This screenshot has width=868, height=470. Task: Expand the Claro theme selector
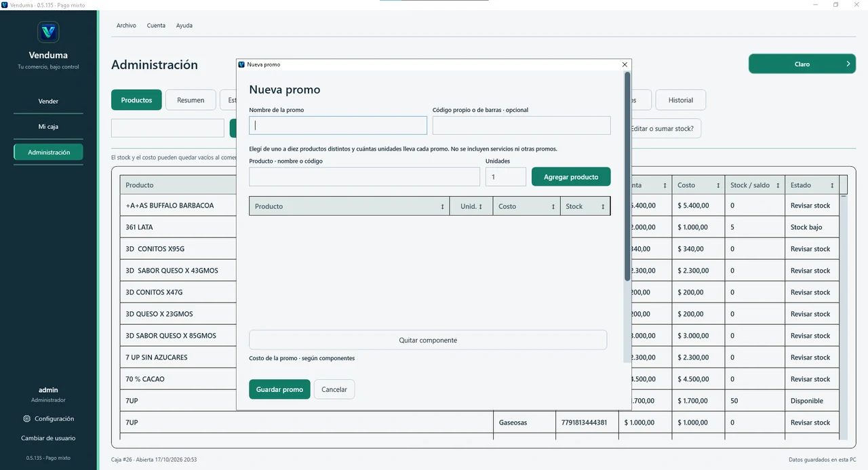click(802, 64)
